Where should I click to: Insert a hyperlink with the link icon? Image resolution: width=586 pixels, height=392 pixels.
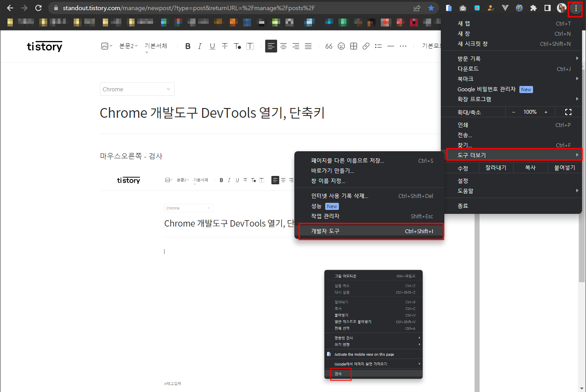pos(366,46)
